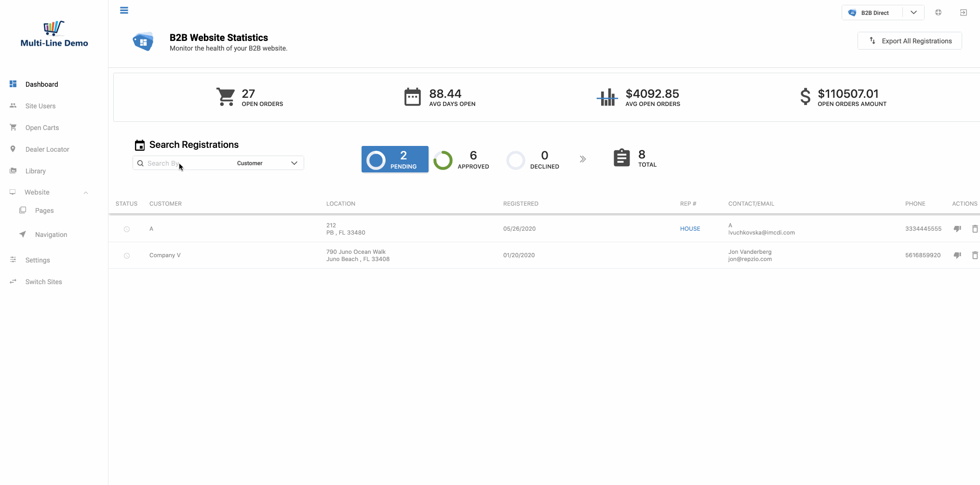Click the magnifier icon in search box
The image size is (980, 485).
coord(140,163)
